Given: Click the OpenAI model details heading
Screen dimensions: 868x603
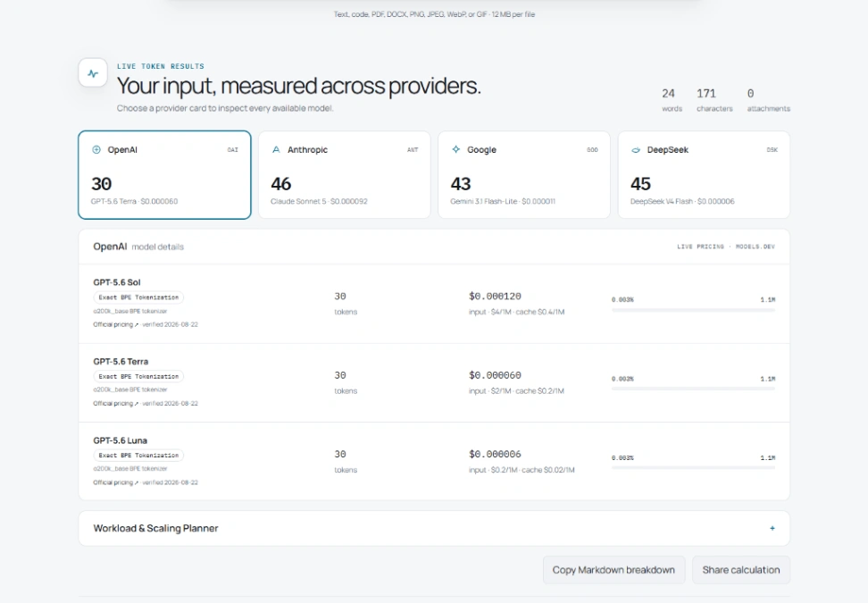Looking at the screenshot, I should pos(138,247).
